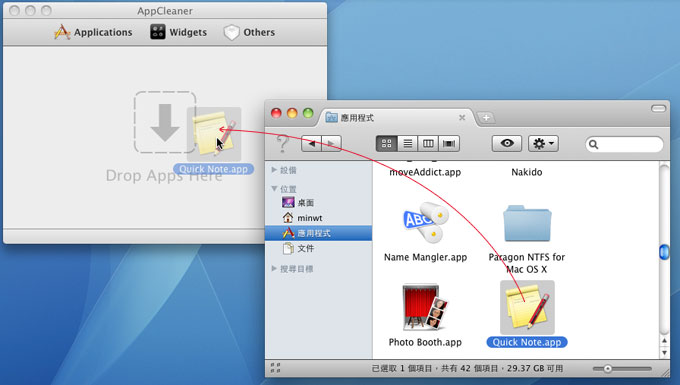
Task: Go forward with the right arrow button
Action: [x=331, y=144]
